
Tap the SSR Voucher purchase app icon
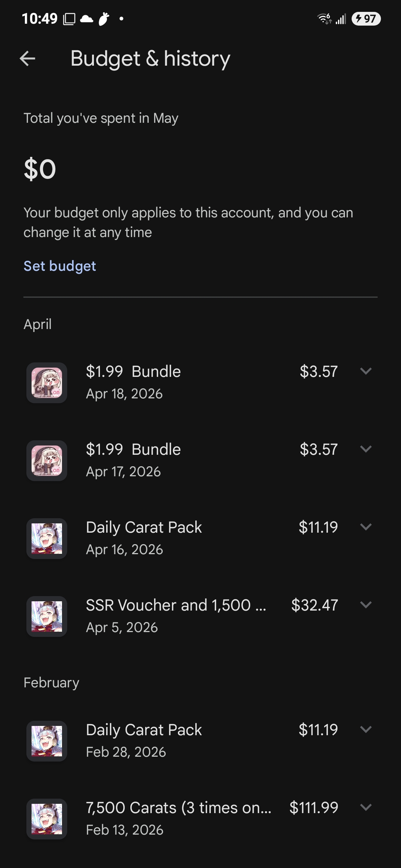[47, 616]
